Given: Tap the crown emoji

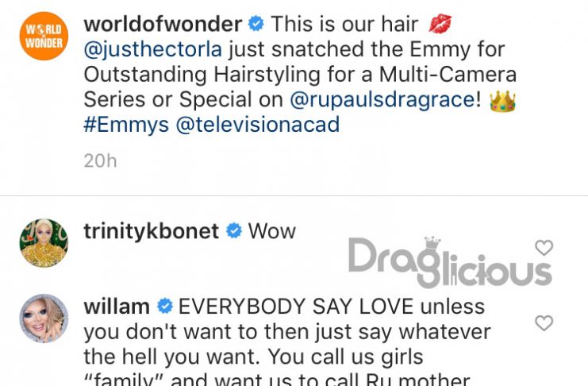Looking at the screenshot, I should point(502,101).
